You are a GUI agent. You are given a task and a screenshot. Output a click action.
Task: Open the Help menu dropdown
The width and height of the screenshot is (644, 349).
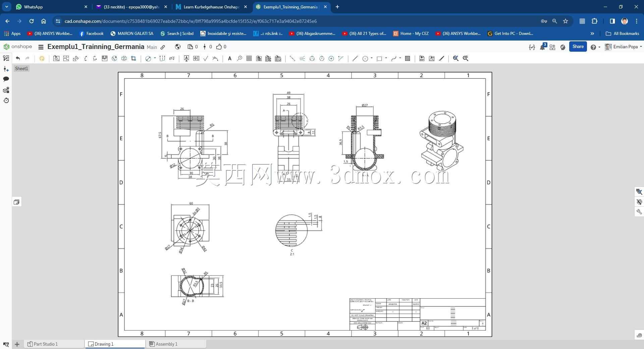point(595,47)
